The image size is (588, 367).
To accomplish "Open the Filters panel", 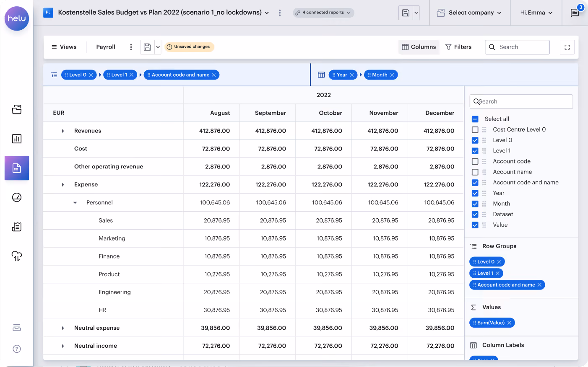I will 458,47.
